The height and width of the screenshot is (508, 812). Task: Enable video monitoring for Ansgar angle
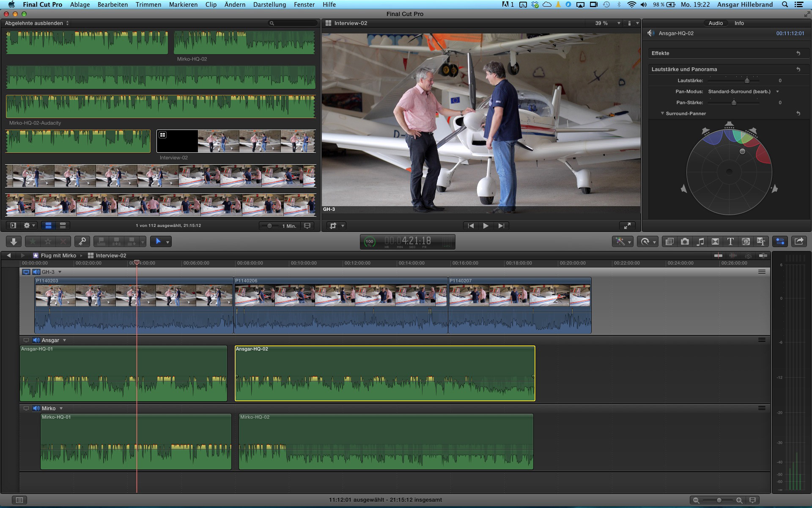[x=26, y=340]
